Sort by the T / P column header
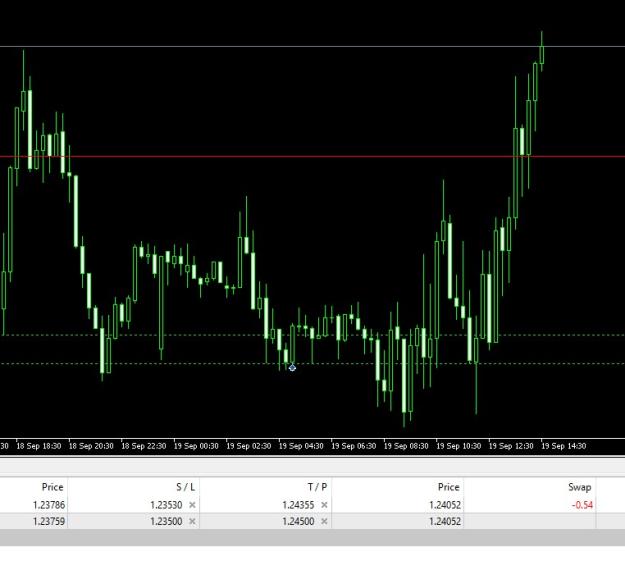 (x=317, y=487)
